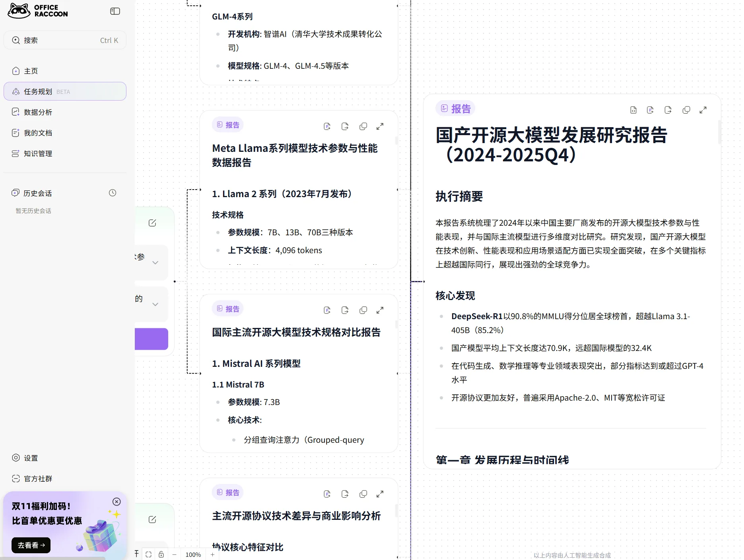744x560 pixels.
Task: Export the 主流开源协议 report card
Action: click(x=345, y=494)
